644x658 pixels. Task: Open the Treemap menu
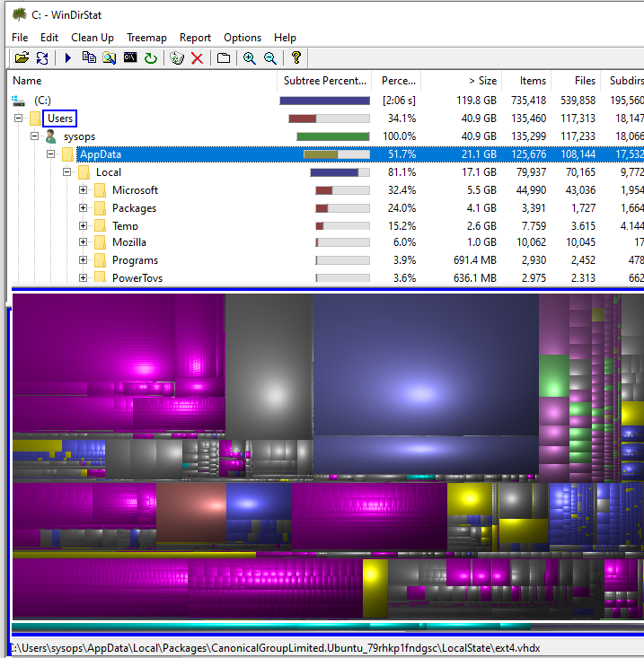[x=146, y=38]
